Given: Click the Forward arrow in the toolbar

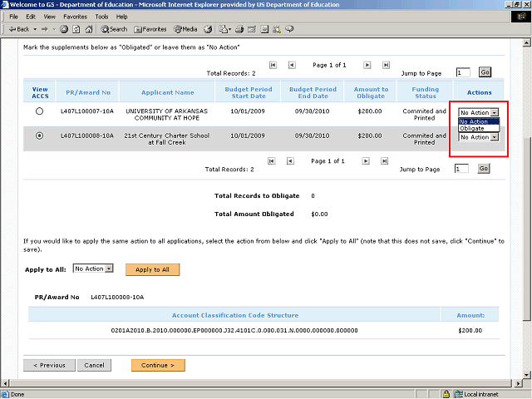Looking at the screenshot, I should pyautogui.click(x=44, y=29).
